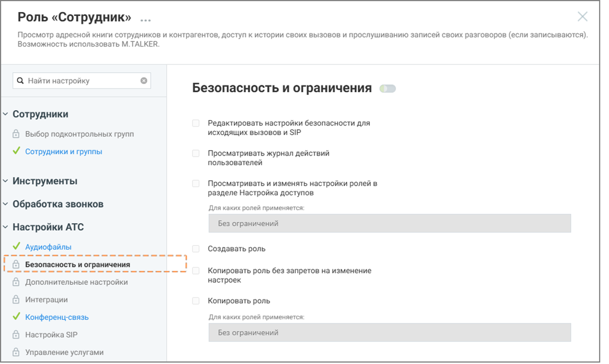Click green checkmark beside 'Аудиофайлы'
609x364 pixels.
[16, 246]
